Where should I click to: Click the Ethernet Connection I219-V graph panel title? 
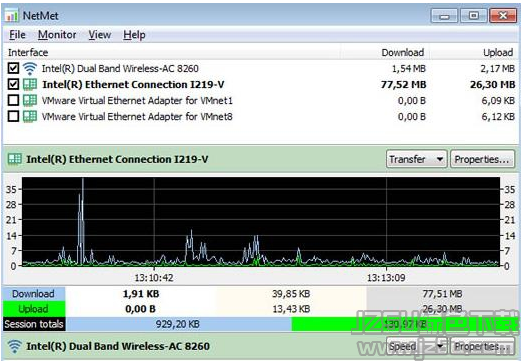tap(117, 159)
